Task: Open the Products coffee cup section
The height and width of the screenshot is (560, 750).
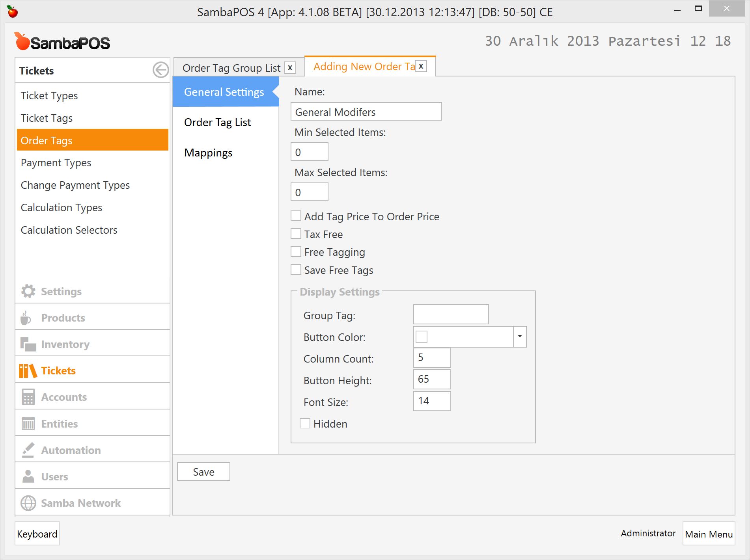Action: 26,318
